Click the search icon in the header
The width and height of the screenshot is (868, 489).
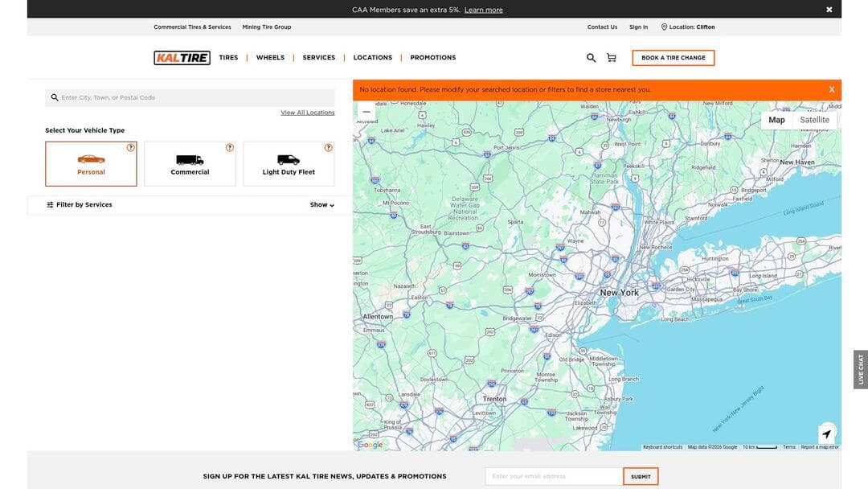[x=588, y=55]
